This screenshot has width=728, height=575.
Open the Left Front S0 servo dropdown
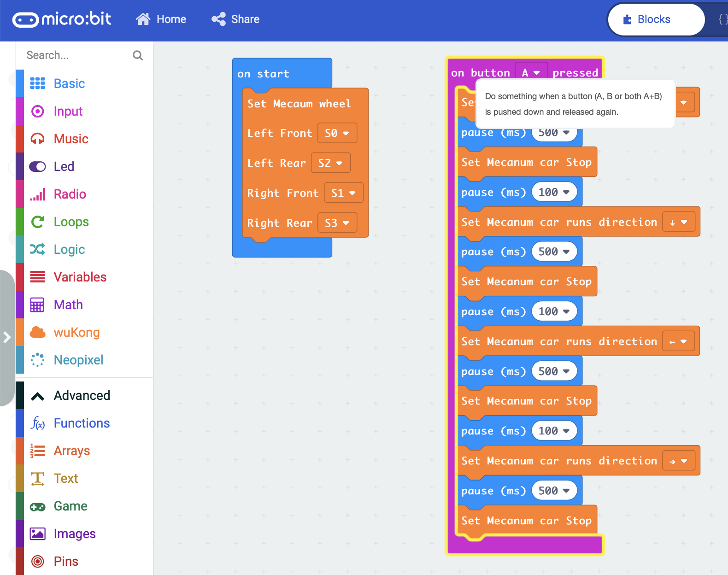[337, 133]
